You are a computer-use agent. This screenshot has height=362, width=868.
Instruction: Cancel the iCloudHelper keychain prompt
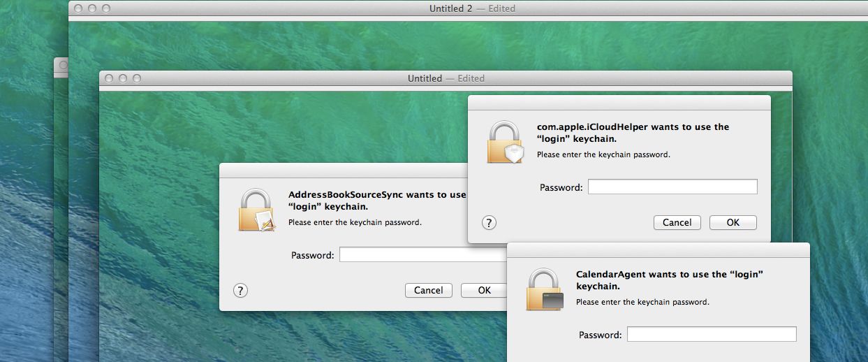click(677, 223)
